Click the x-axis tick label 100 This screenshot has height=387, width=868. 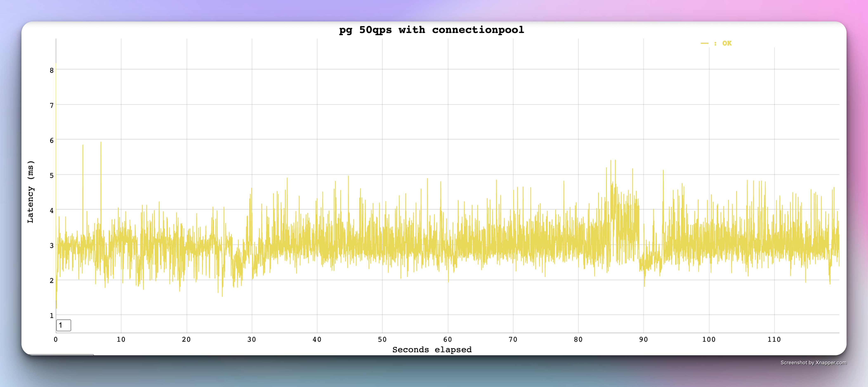click(x=709, y=339)
